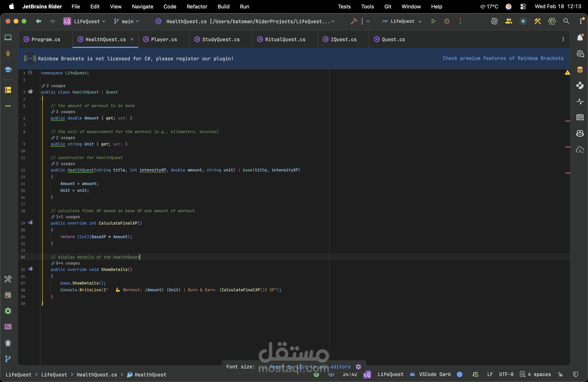Open the Git branches sidebar icon

(8, 359)
